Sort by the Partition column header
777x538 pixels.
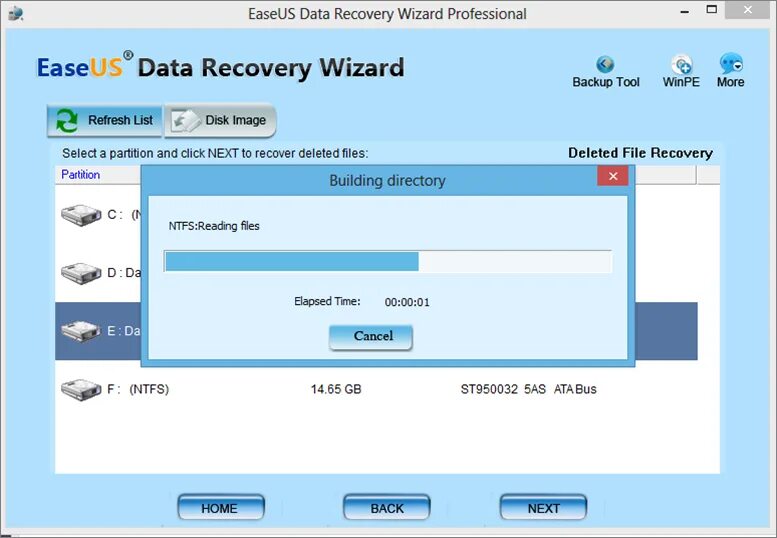tap(81, 175)
